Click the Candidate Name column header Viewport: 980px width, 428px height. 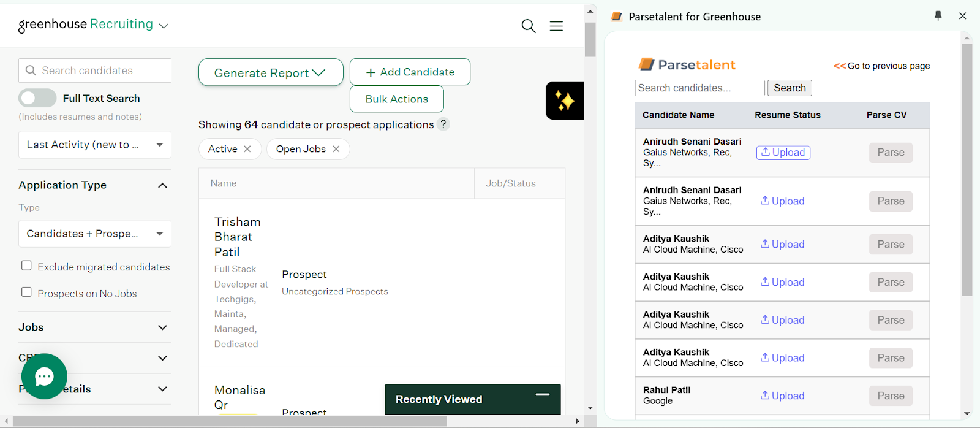pyautogui.click(x=678, y=115)
